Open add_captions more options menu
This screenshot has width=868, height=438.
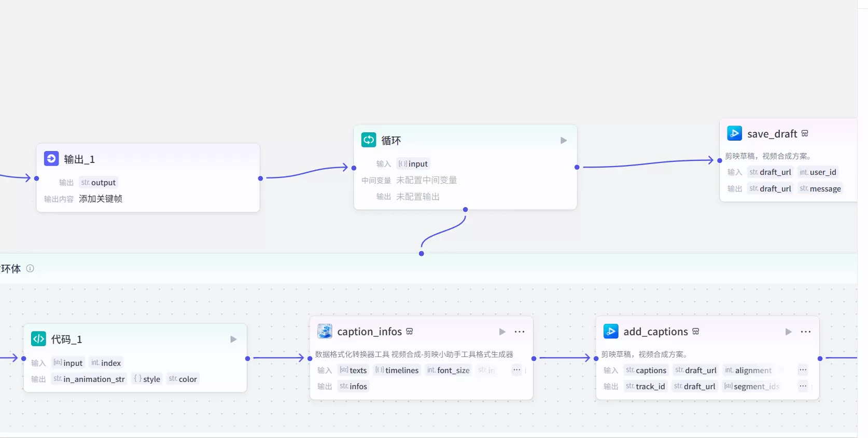pyautogui.click(x=805, y=332)
